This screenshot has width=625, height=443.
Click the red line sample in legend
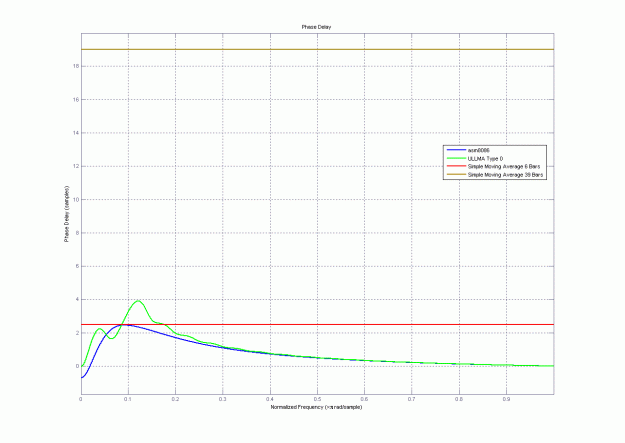click(456, 166)
